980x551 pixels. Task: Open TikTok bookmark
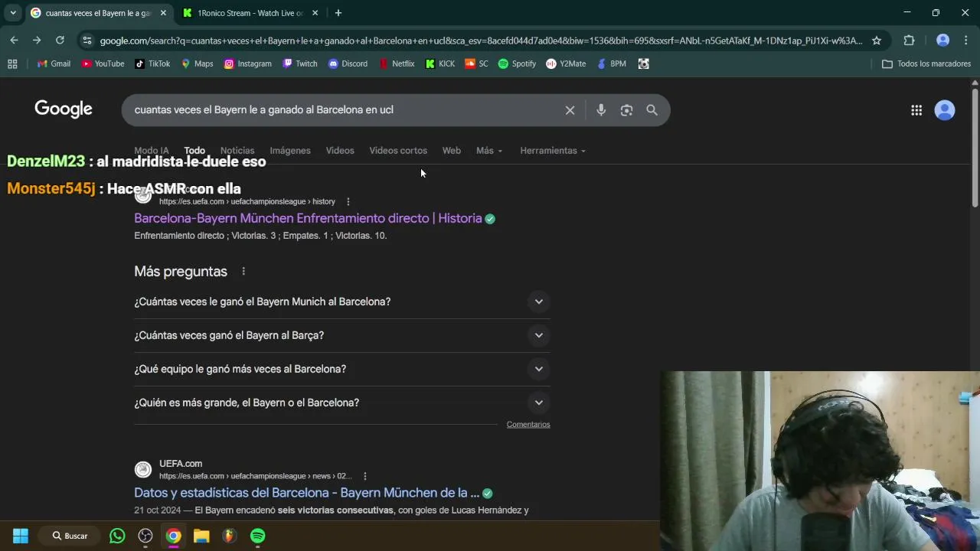tap(152, 64)
